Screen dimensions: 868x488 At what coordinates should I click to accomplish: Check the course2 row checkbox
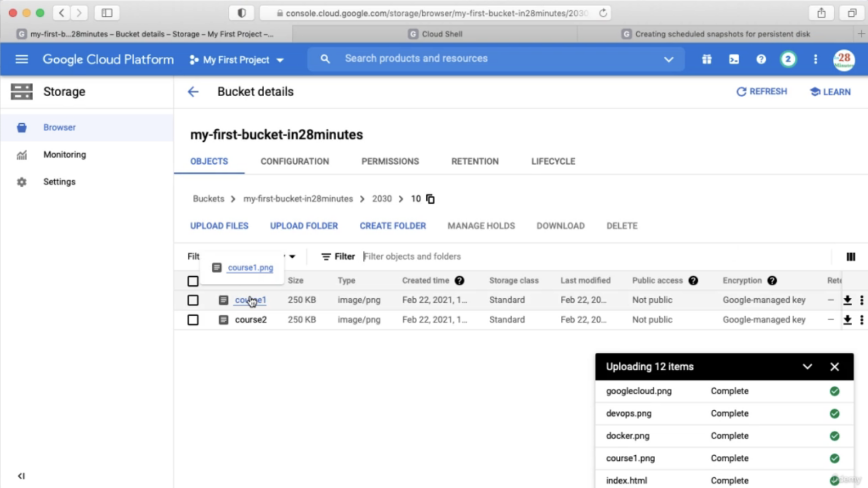[x=193, y=320]
